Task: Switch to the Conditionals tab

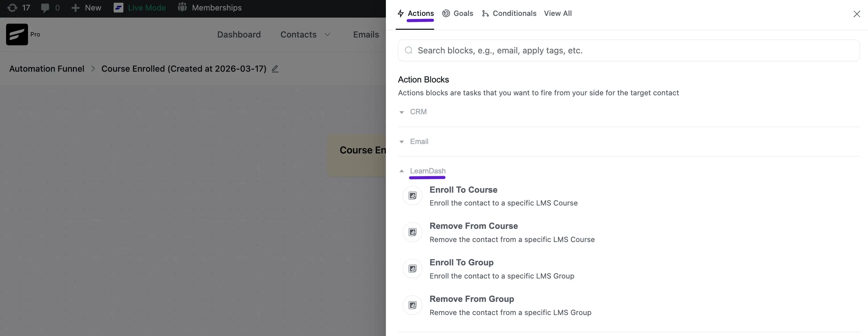Action: click(509, 14)
